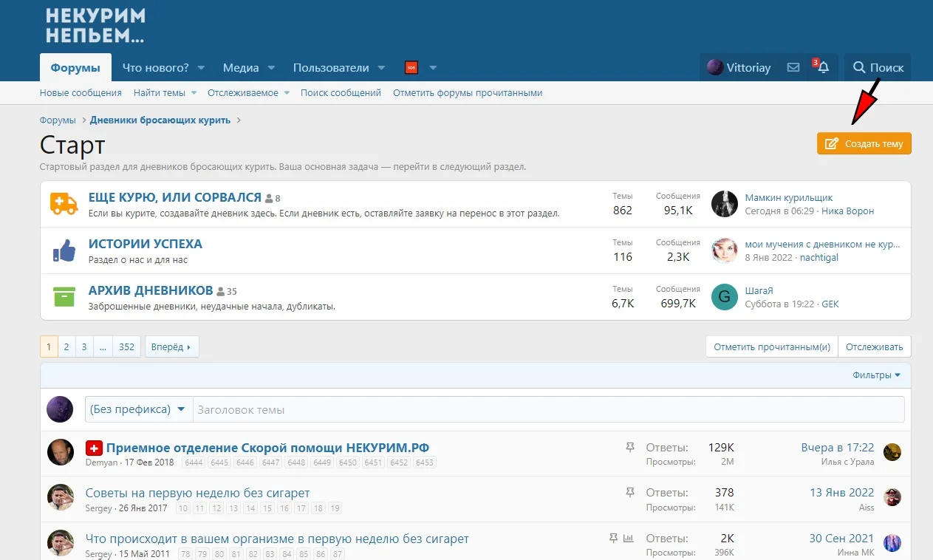Image resolution: width=933 pixels, height=560 pixels.
Task: Go to page 352 of threads
Action: tap(126, 346)
